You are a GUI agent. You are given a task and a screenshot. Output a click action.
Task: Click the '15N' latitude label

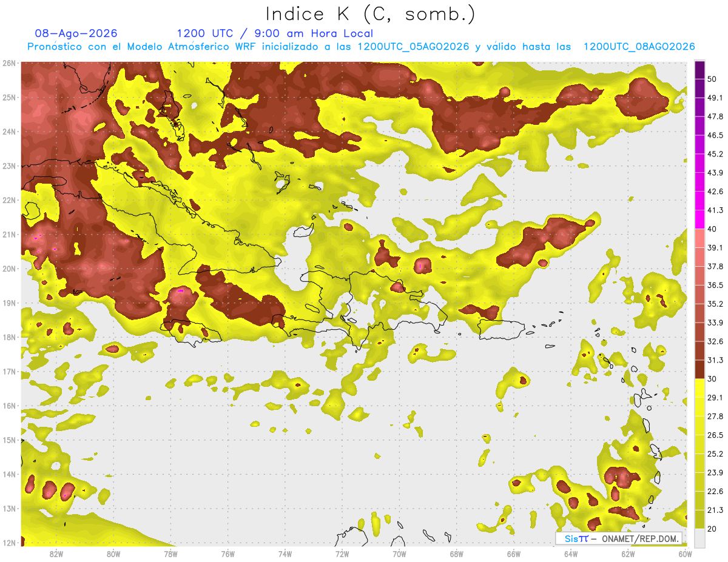point(9,440)
